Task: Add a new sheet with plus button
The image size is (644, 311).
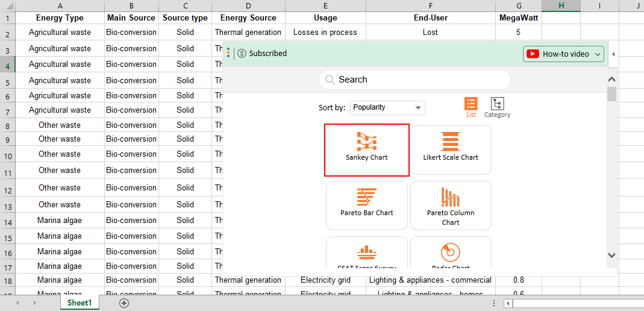Action: [x=123, y=303]
